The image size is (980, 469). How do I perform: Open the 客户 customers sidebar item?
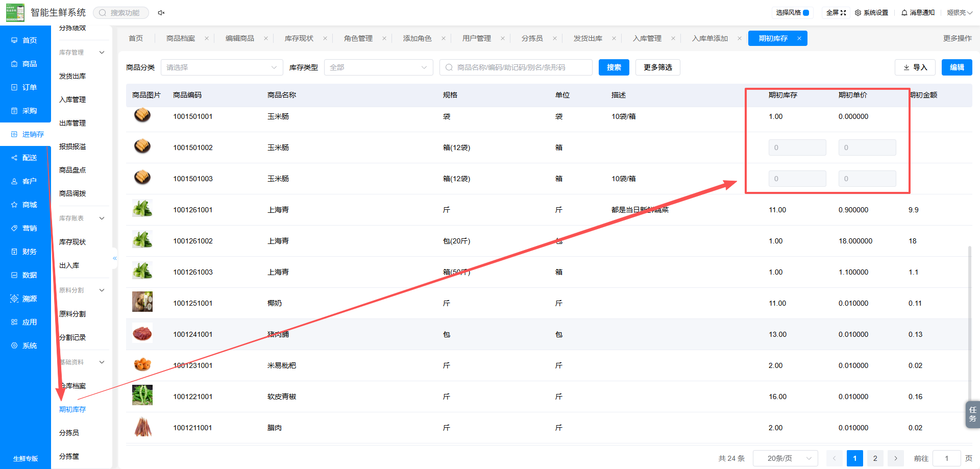[x=24, y=181]
